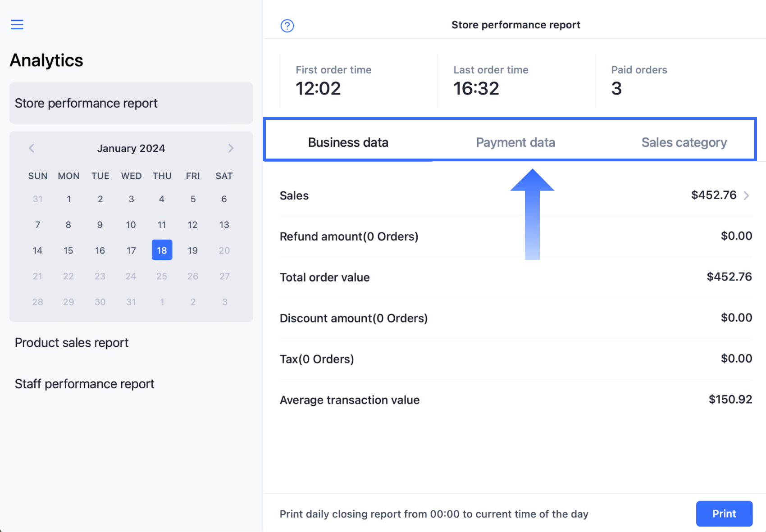Expand Sales details chevron
766x532 pixels.
click(747, 196)
